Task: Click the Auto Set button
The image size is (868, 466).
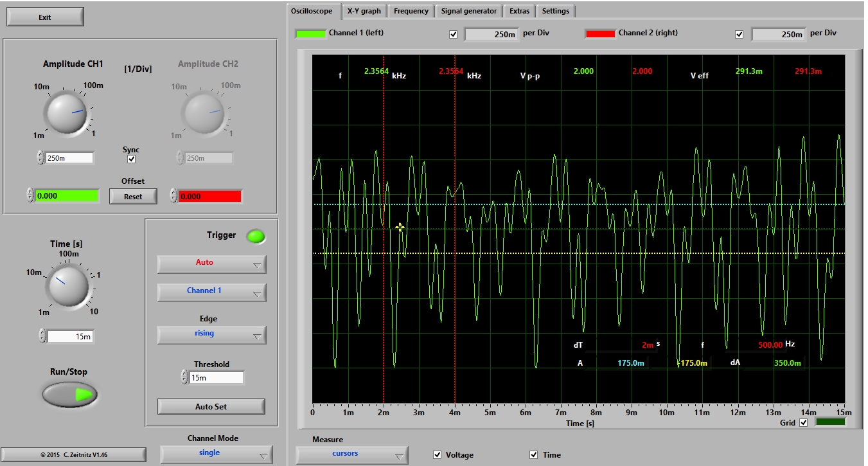Action: tap(211, 406)
